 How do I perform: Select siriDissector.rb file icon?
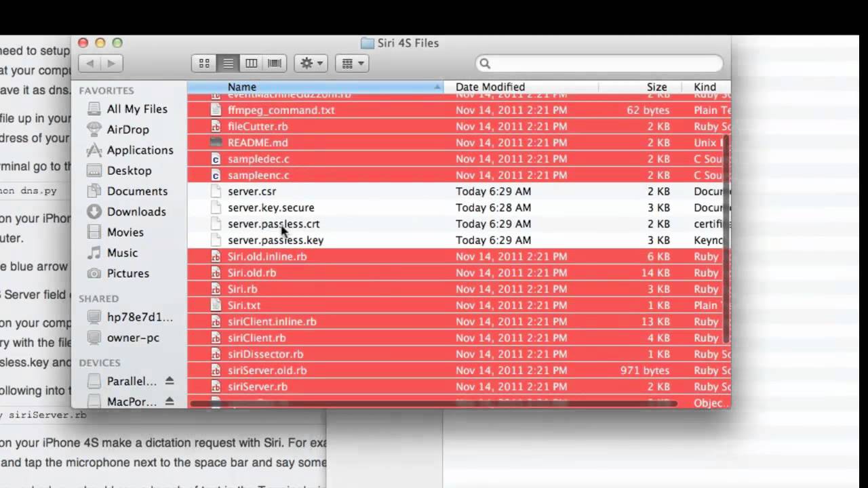pos(216,354)
